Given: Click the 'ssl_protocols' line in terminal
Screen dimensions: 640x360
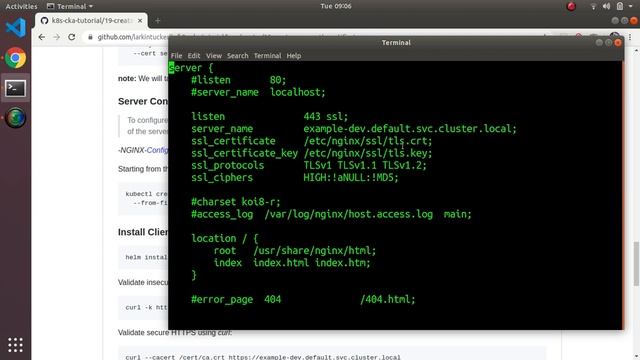Looking at the screenshot, I should pos(309,165).
